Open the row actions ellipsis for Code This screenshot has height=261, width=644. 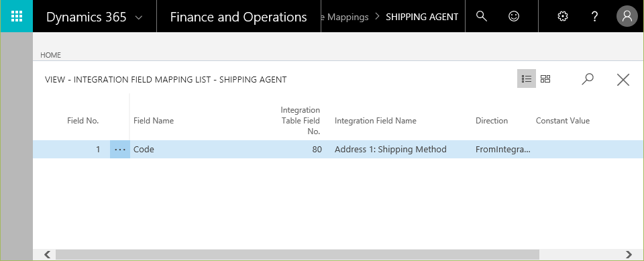coord(120,149)
